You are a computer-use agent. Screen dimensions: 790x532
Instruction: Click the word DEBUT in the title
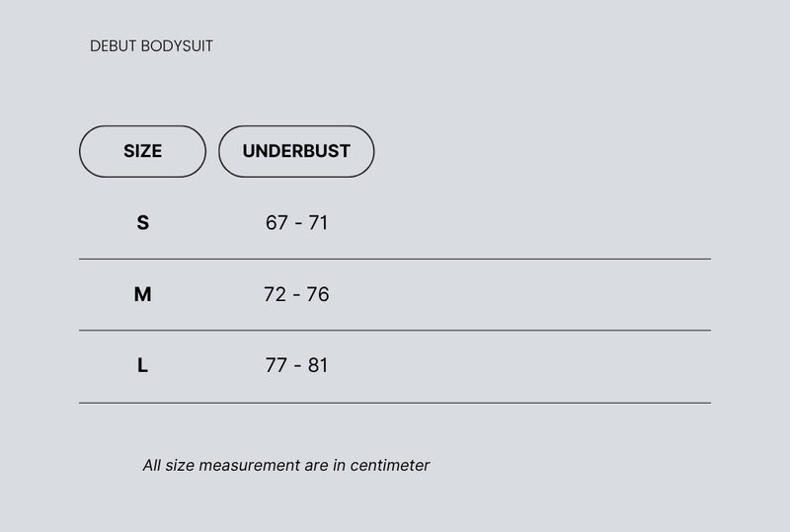coord(114,45)
